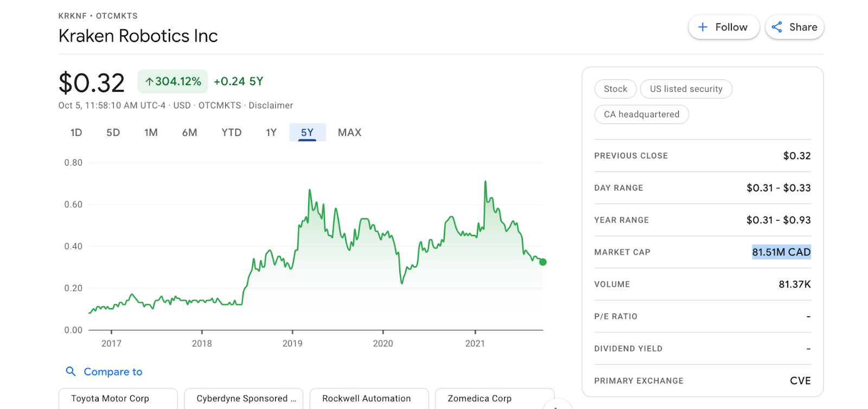Compare with Rockwell Automation

(x=369, y=398)
